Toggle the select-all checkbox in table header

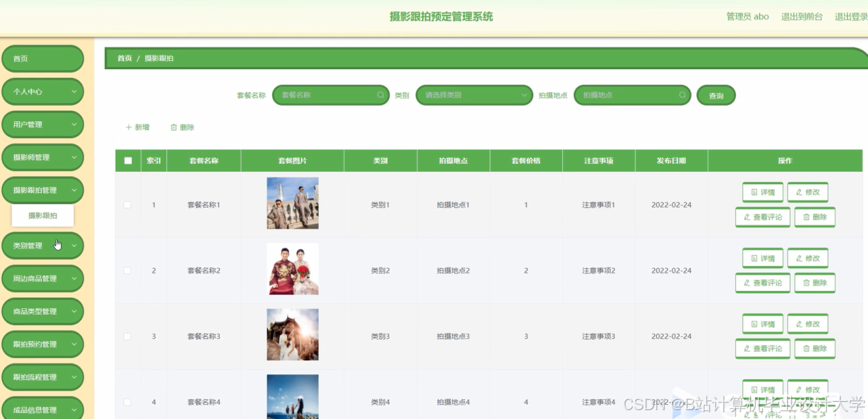(x=128, y=161)
